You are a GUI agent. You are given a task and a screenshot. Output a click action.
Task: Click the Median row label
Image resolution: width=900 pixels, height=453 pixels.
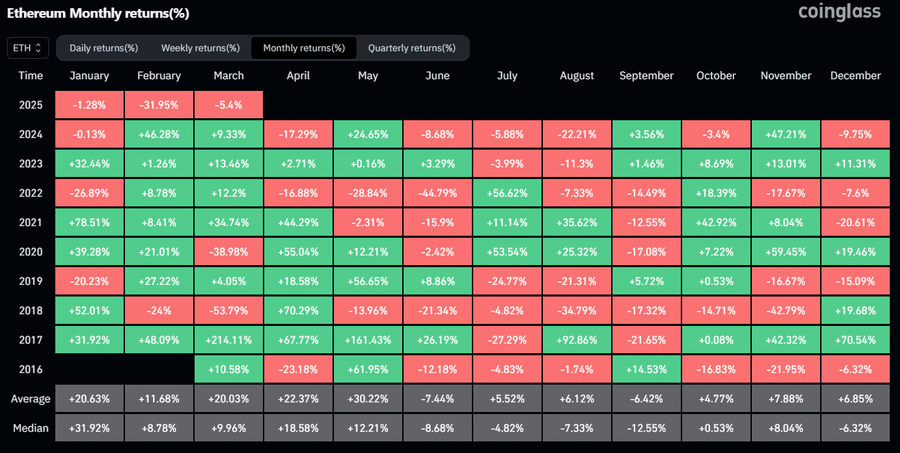[x=31, y=428]
